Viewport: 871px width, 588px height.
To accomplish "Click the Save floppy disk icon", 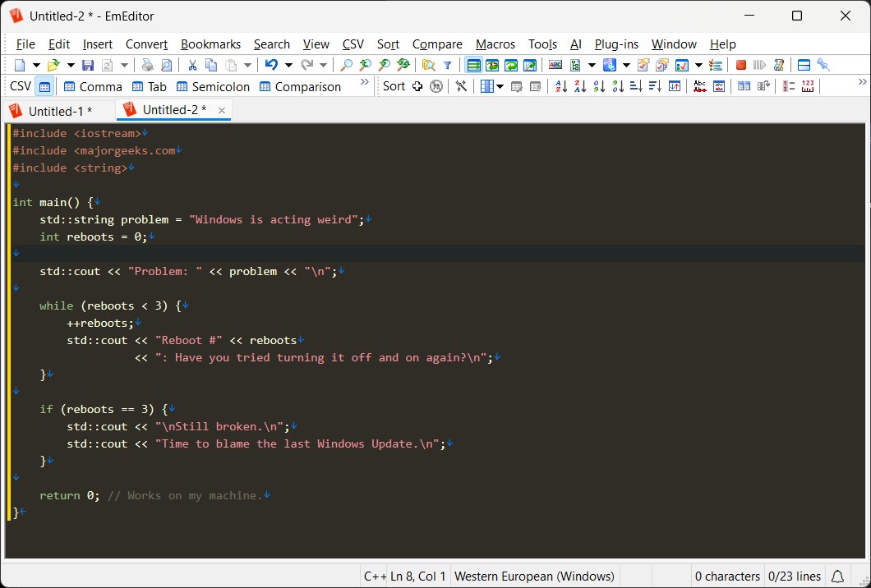I will pyautogui.click(x=88, y=65).
